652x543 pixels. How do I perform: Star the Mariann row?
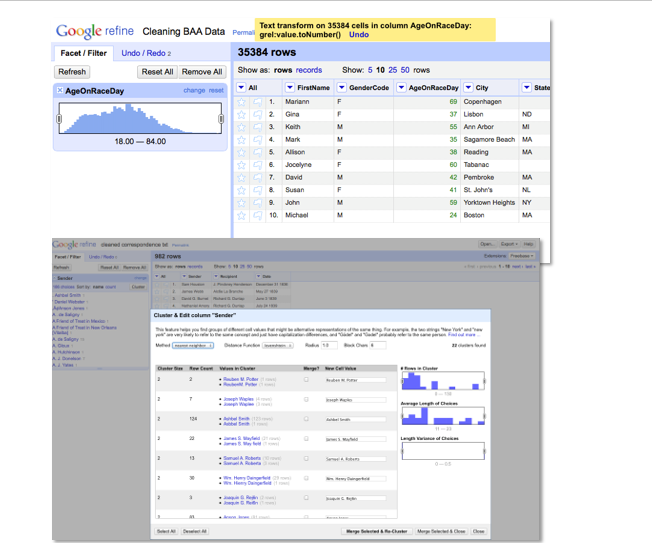click(x=241, y=102)
